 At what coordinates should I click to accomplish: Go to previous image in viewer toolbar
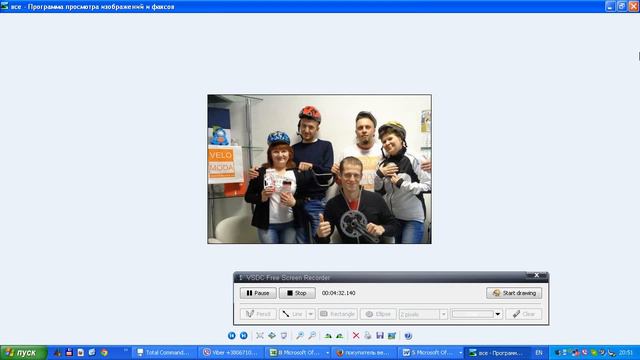click(231, 336)
